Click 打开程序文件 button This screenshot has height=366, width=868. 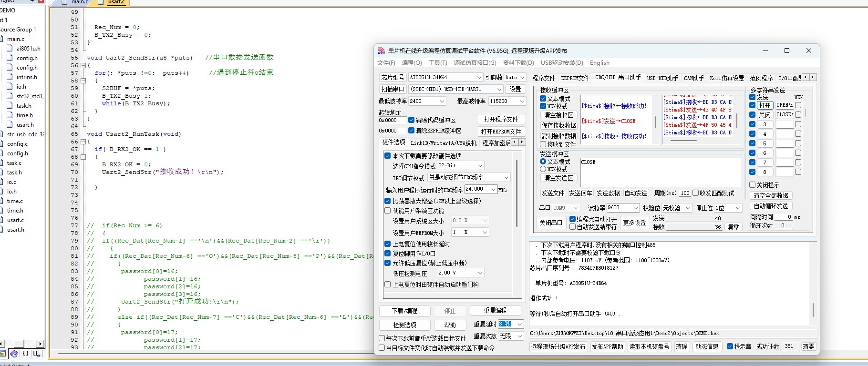click(x=501, y=119)
